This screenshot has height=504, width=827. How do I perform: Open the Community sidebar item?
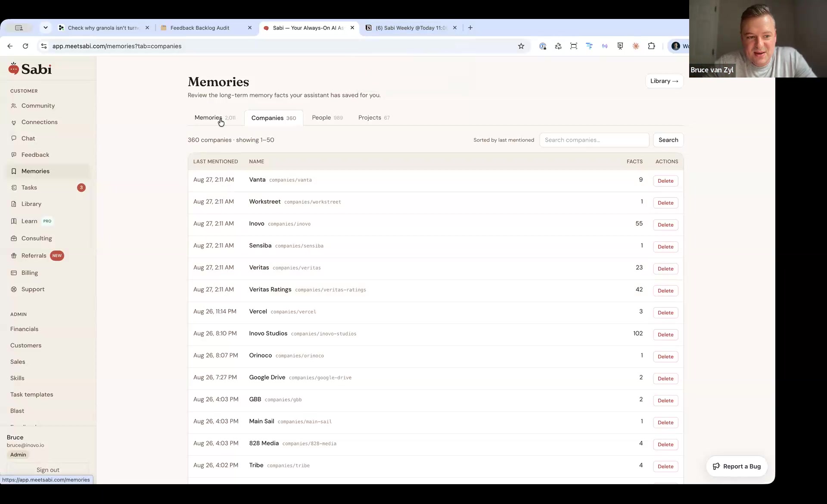coord(38,106)
